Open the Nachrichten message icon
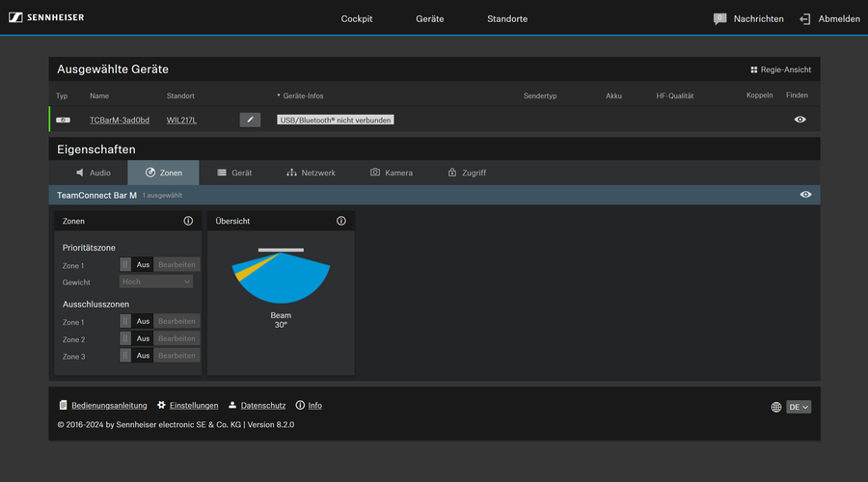Screen dimensions: 868x482 tap(719, 19)
